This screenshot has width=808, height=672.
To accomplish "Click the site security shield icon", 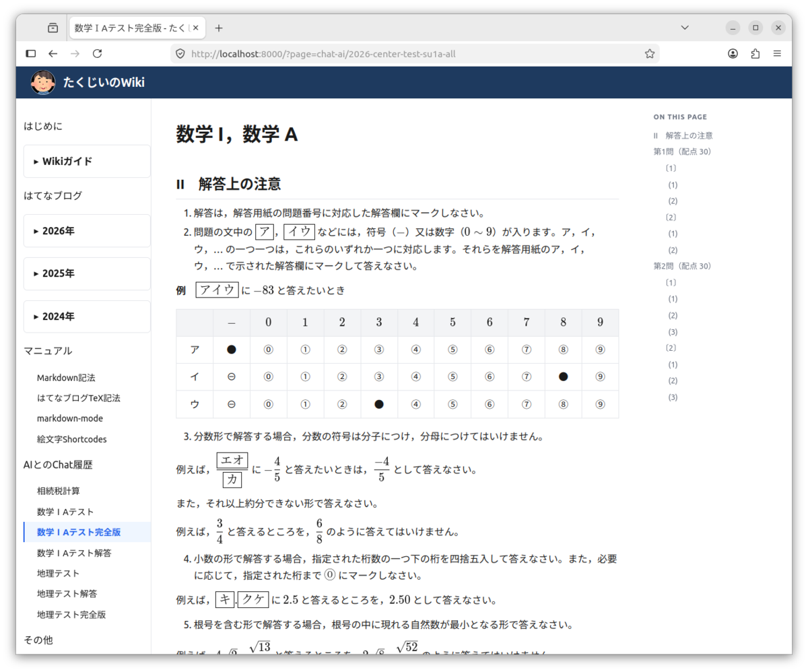I will coord(180,53).
